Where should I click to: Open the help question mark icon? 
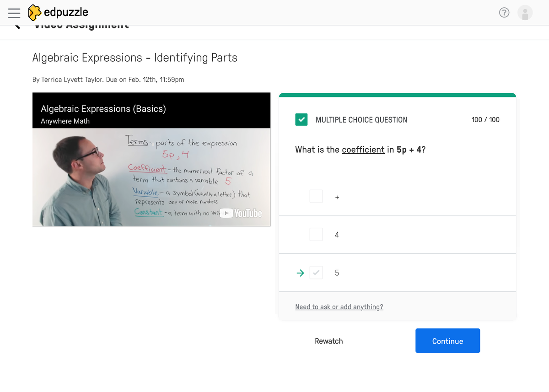[x=504, y=13]
